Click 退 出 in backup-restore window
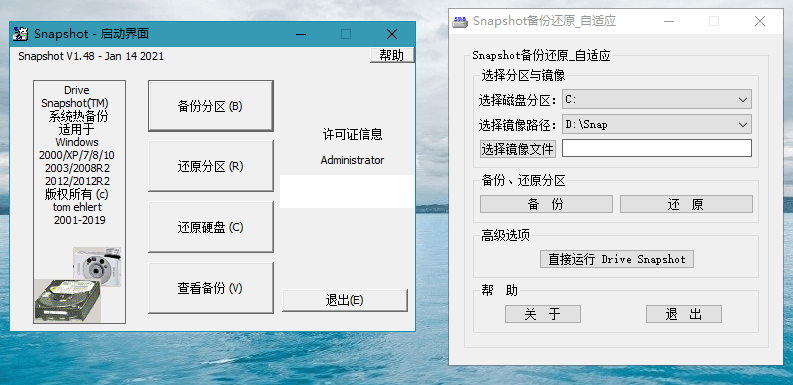The width and height of the screenshot is (793, 385). pos(684,314)
